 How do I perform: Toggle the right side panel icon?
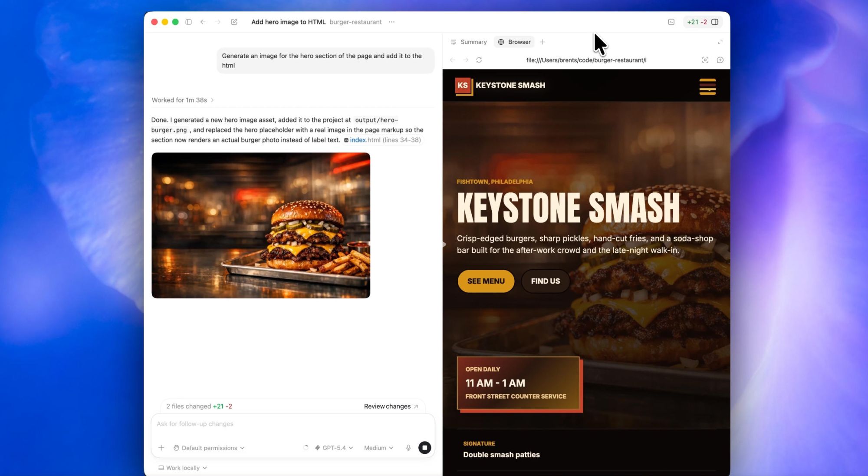tap(715, 22)
